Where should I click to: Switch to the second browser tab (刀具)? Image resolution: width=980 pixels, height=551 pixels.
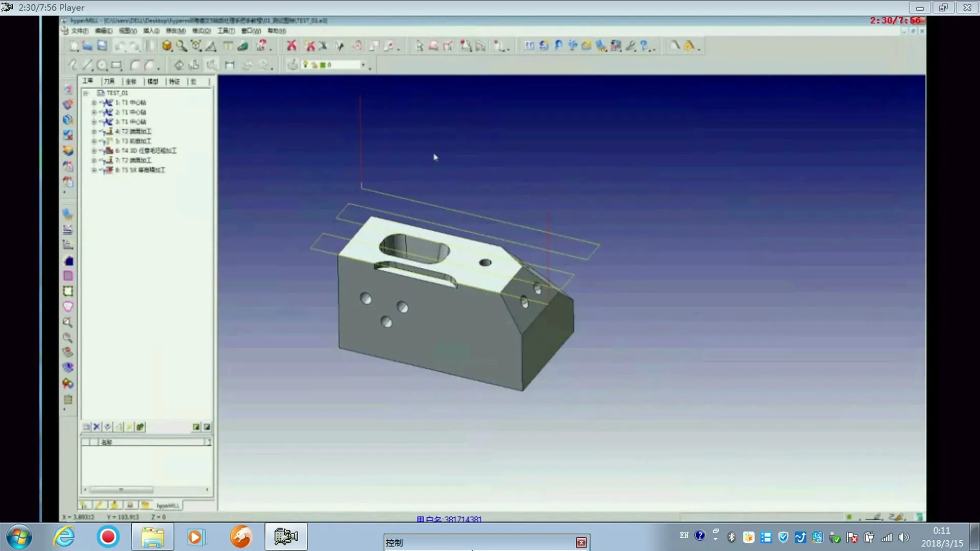109,82
